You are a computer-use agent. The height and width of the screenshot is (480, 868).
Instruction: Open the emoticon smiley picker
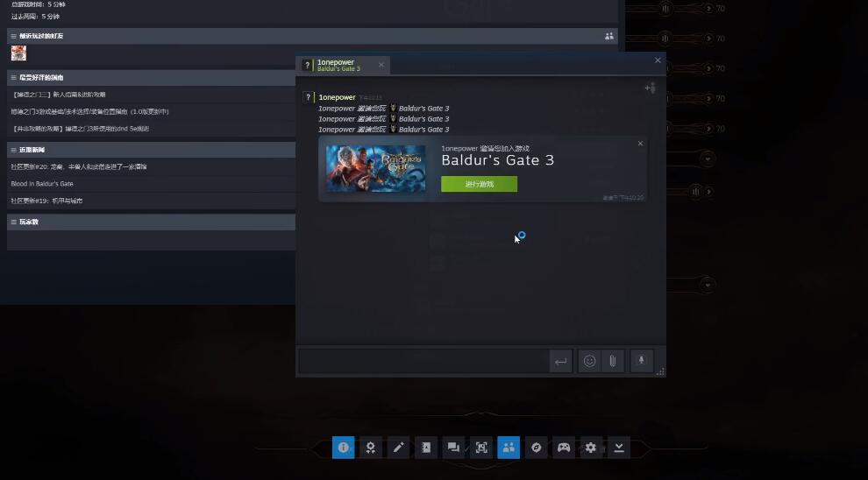(x=589, y=361)
